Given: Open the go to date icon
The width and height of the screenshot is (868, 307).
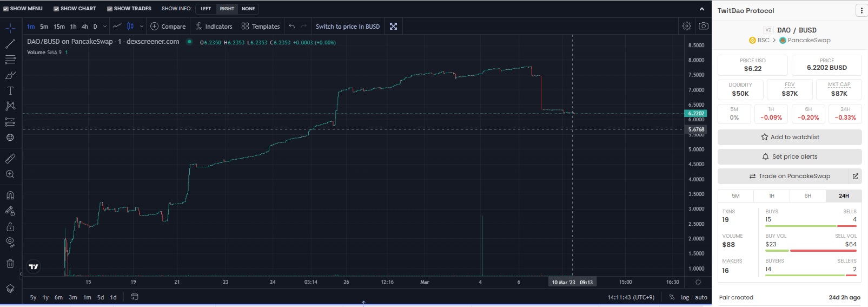Looking at the screenshot, I should (x=135, y=297).
